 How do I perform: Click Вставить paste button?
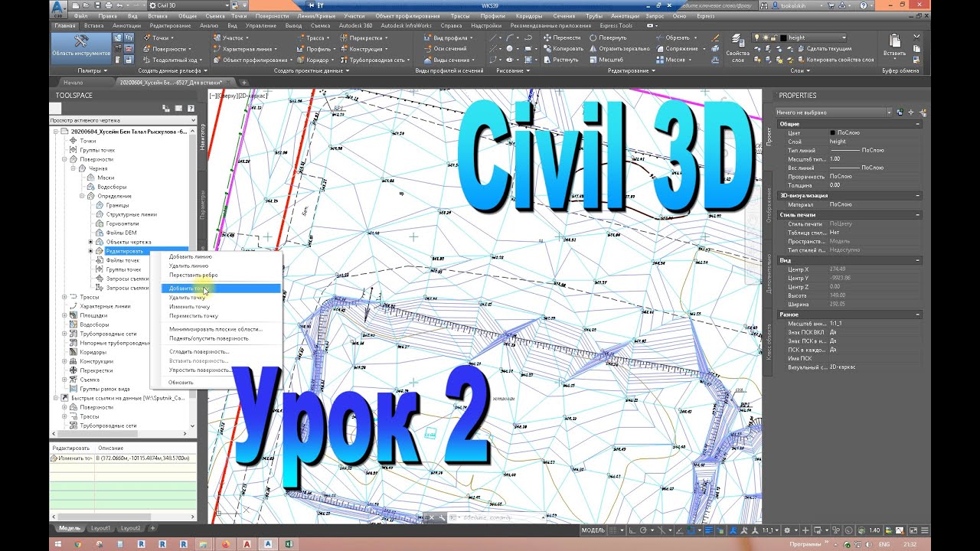pos(894,46)
